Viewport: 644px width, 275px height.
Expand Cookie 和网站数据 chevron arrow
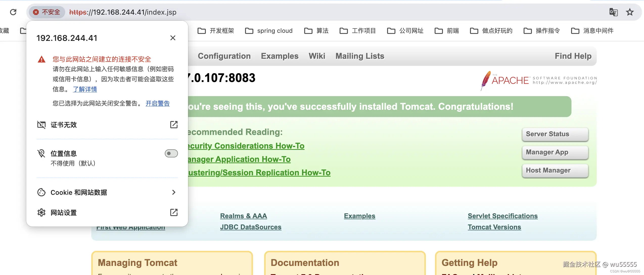(x=174, y=192)
